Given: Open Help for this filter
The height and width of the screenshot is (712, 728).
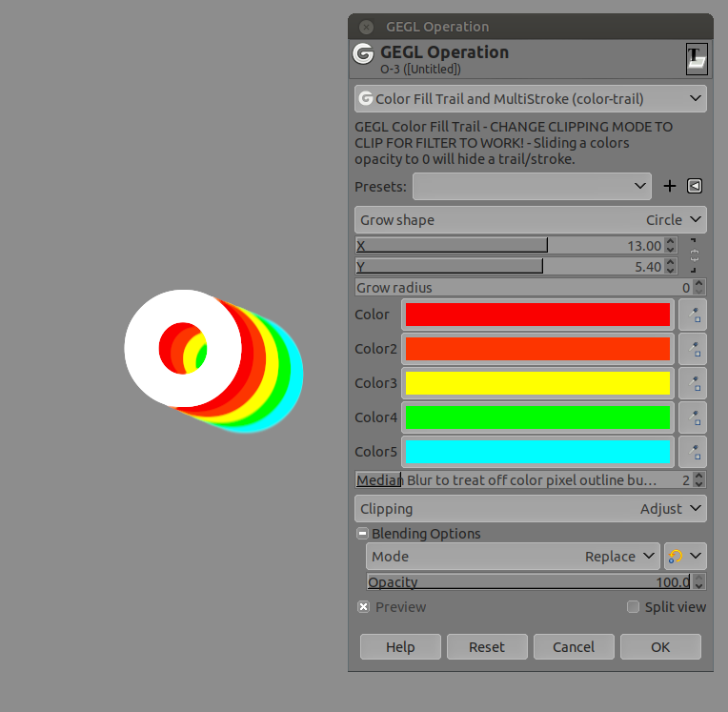Looking at the screenshot, I should [x=400, y=646].
